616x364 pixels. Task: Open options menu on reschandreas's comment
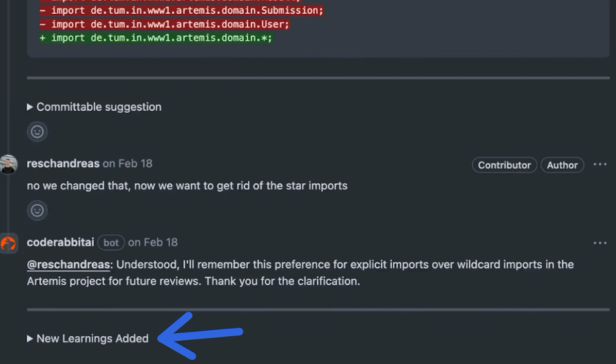(600, 165)
